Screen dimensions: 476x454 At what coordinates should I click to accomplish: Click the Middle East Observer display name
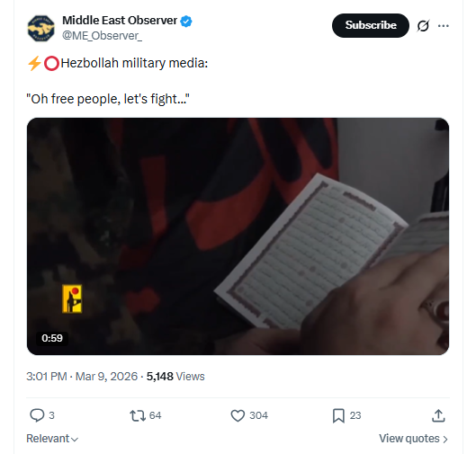pos(120,21)
